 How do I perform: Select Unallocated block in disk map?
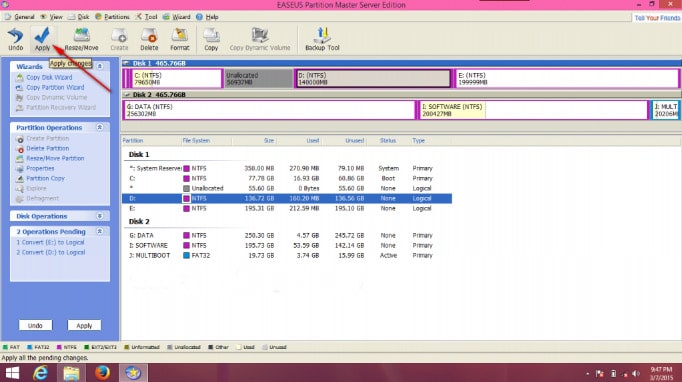click(x=258, y=79)
